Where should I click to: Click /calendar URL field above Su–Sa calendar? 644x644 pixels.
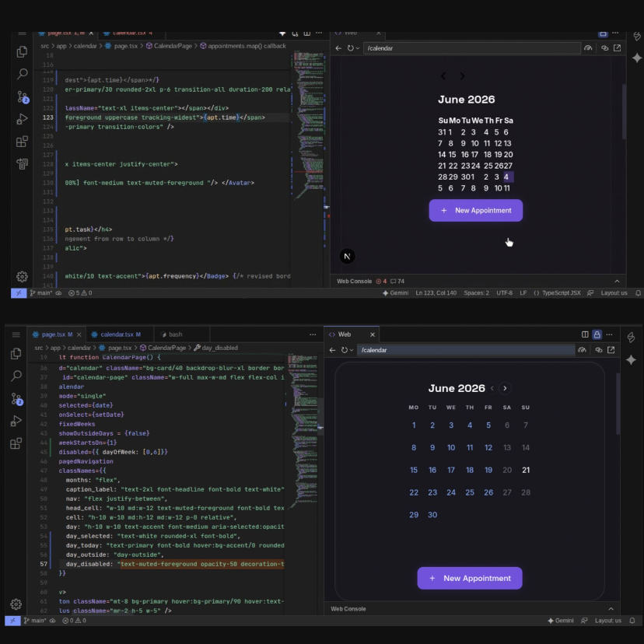pyautogui.click(x=471, y=48)
